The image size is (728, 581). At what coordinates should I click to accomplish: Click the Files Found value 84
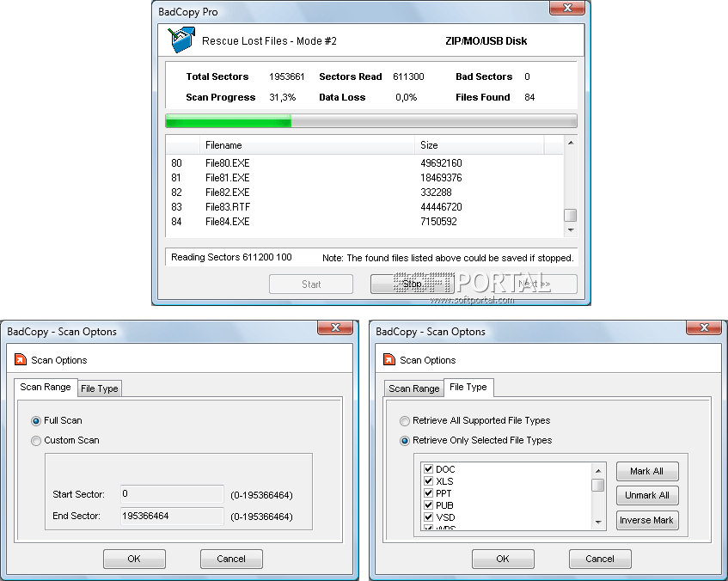click(x=529, y=97)
